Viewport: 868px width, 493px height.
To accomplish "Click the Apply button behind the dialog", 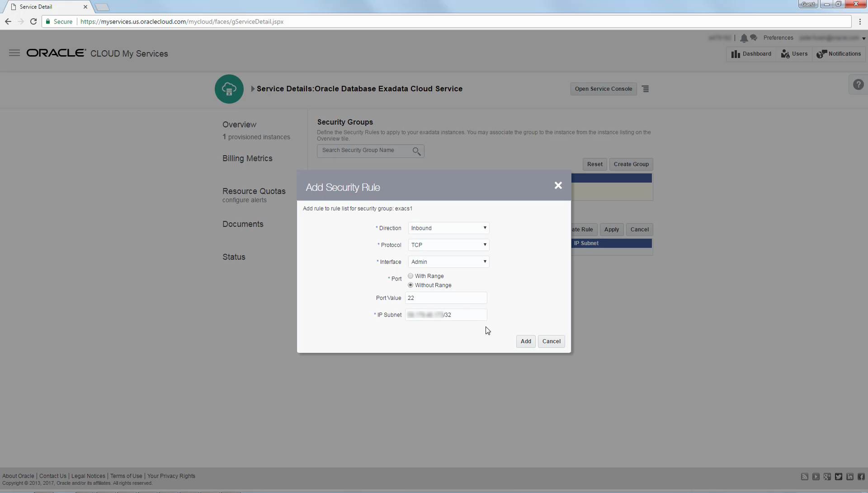I will pos(611,229).
